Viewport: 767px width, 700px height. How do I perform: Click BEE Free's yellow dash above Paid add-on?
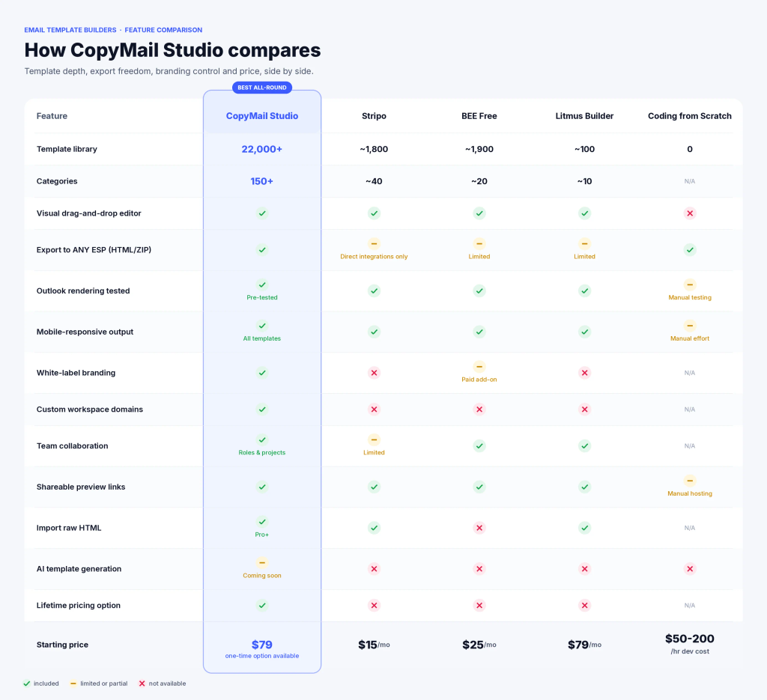click(479, 367)
